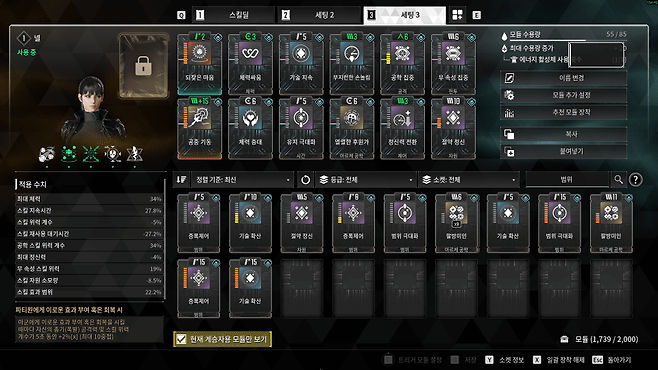Select the 정신력 전환 equipped module
The width and height of the screenshot is (658, 370).
[x=402, y=128]
